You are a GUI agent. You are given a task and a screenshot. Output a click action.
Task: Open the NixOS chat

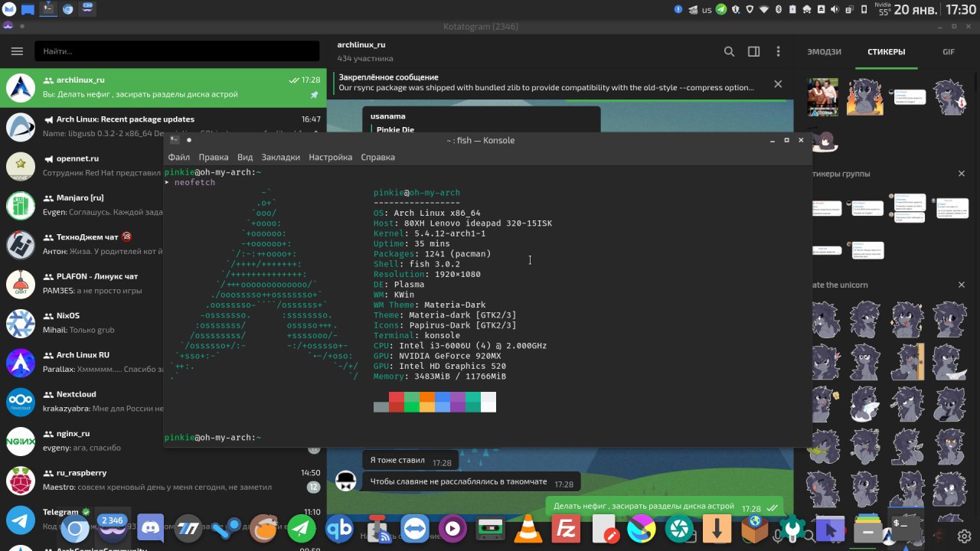81,323
